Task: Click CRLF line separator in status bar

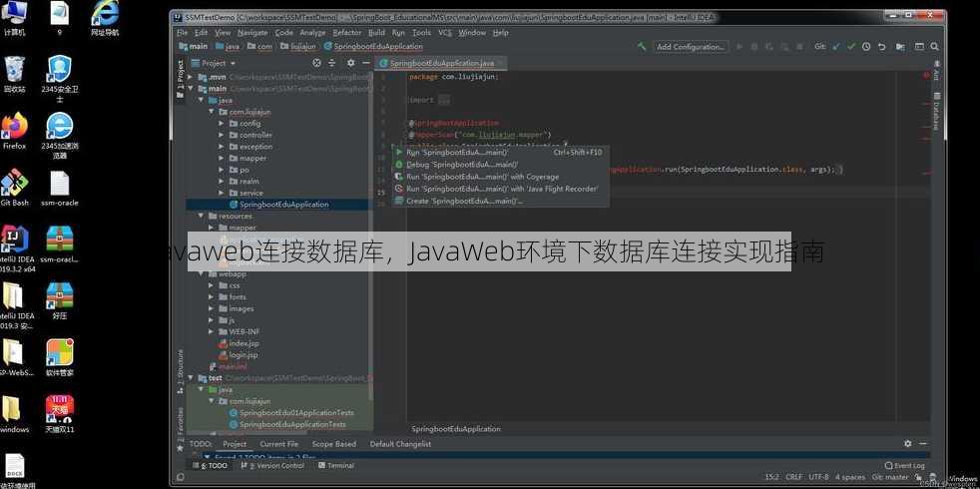Action: pos(793,477)
